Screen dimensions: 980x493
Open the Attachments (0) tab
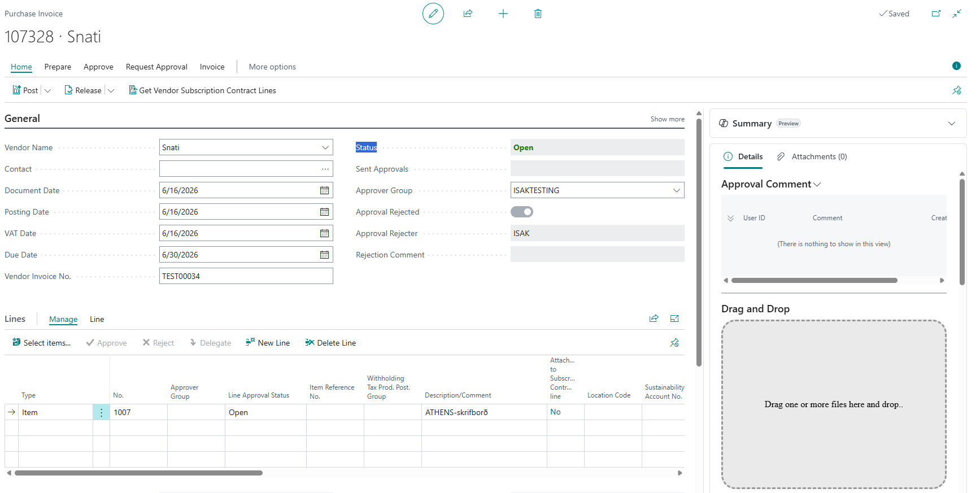(x=812, y=156)
